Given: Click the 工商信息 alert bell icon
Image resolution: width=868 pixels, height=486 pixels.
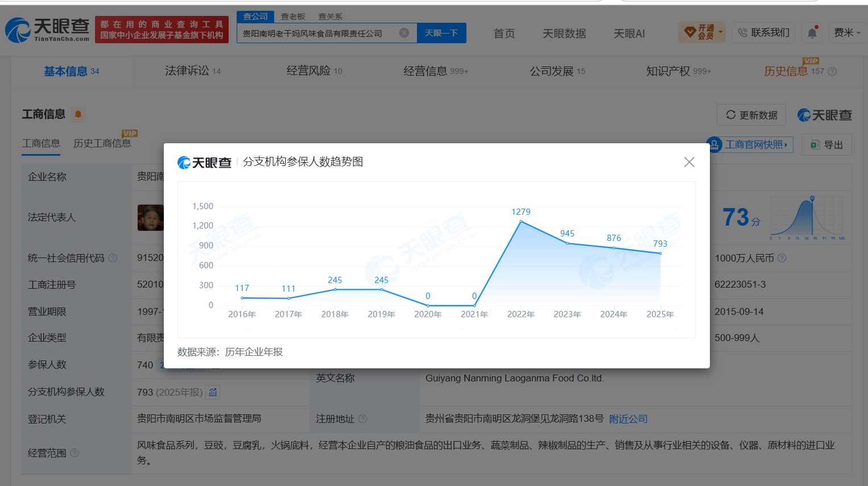Looking at the screenshot, I should click(x=78, y=114).
